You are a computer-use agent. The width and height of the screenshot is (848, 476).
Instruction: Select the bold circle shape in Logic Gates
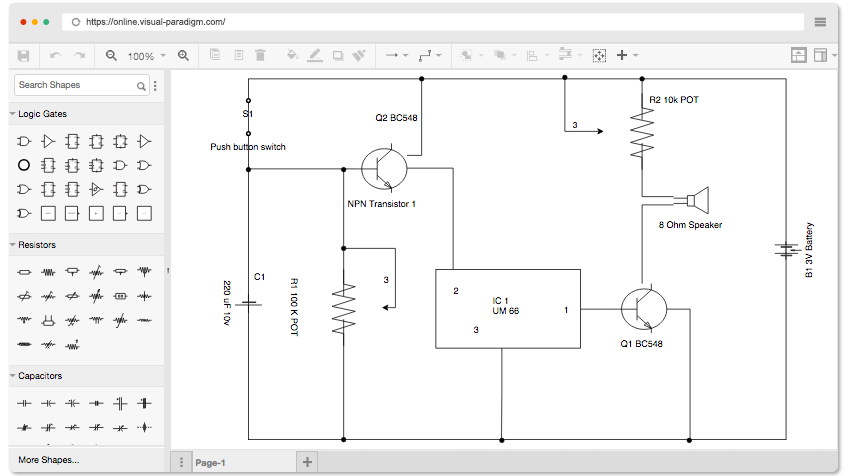24,166
